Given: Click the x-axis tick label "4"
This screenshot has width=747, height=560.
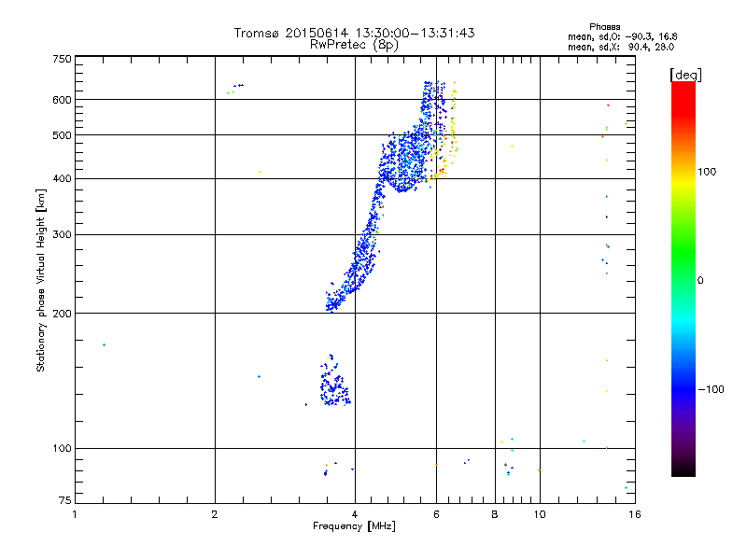Looking at the screenshot, I should [x=355, y=514].
